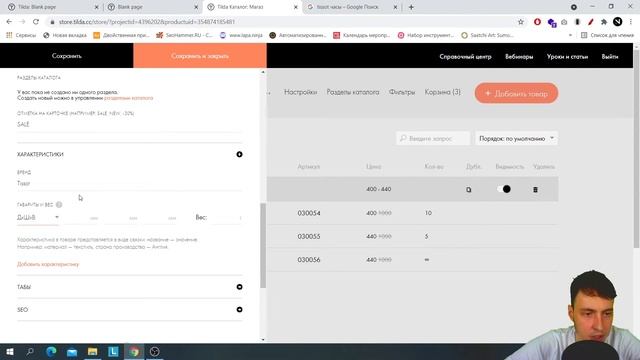Duplicate the 400 - 440 product row
This screenshot has height=360, width=640.
[x=469, y=189]
